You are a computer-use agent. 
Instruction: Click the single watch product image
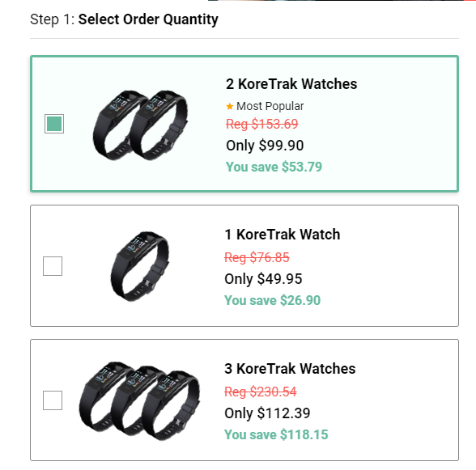(x=139, y=266)
